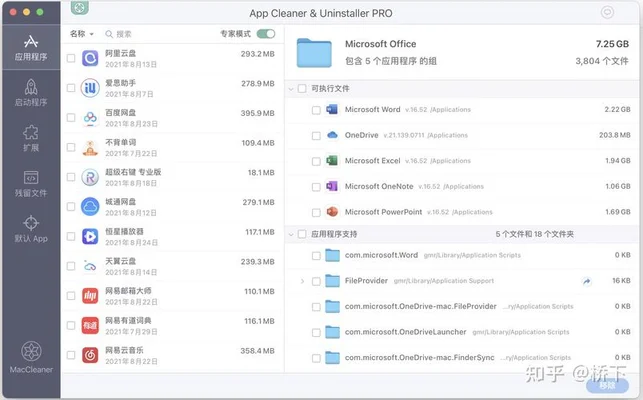Click the 网易有道词典 app icon
Image resolution: width=643 pixels, height=400 pixels.
pos(90,326)
